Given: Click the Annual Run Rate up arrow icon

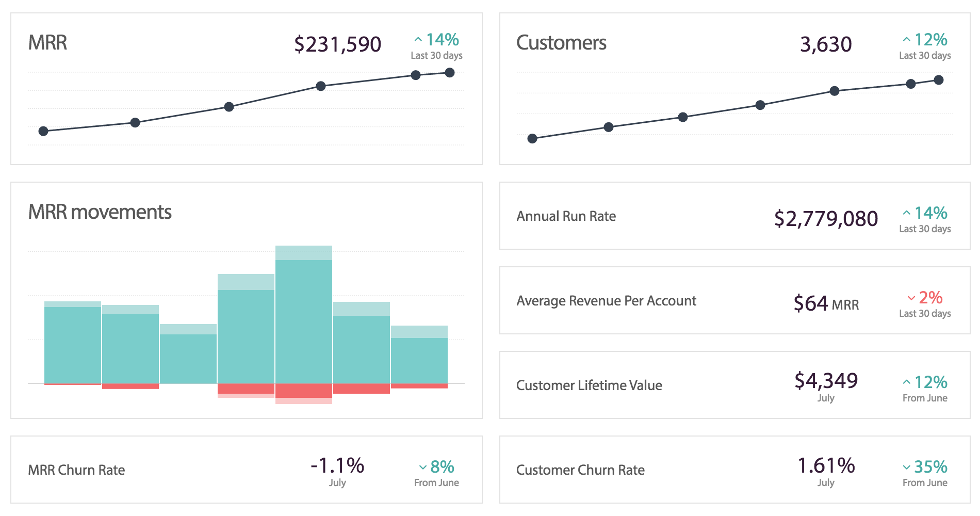Looking at the screenshot, I should pyautogui.click(x=906, y=213).
